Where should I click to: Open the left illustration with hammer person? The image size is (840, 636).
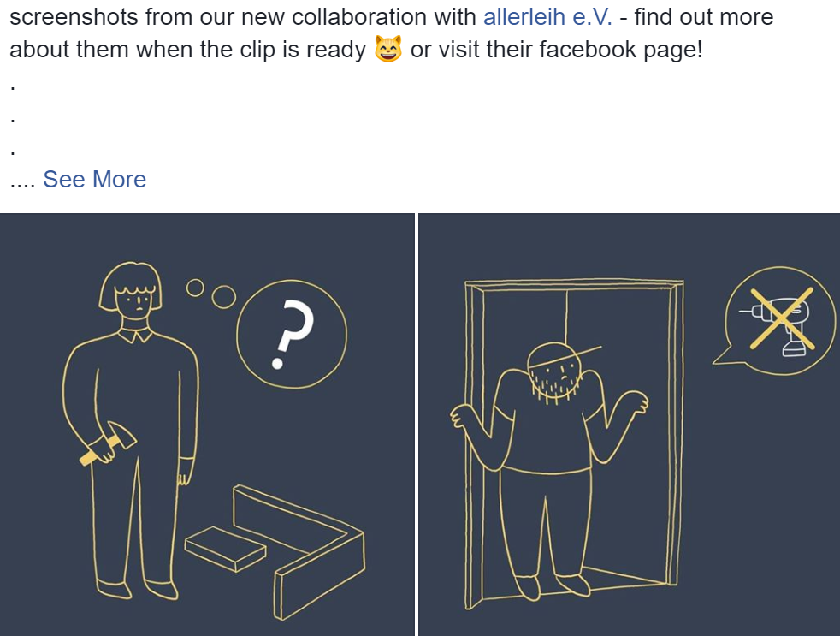[207, 425]
